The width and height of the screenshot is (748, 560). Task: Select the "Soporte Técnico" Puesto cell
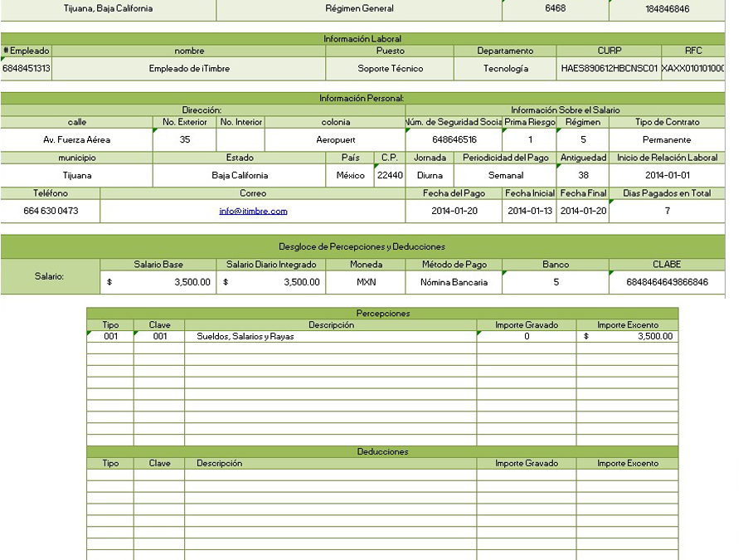(x=390, y=69)
